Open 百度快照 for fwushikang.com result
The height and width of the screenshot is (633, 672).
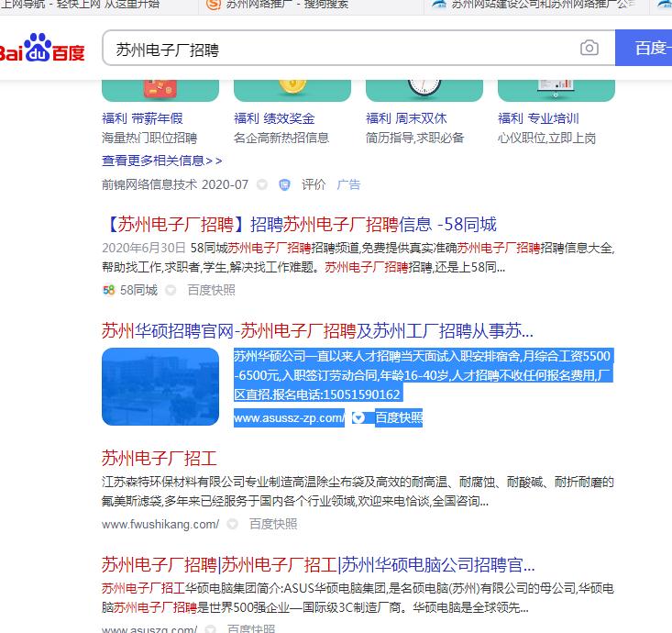273,524
